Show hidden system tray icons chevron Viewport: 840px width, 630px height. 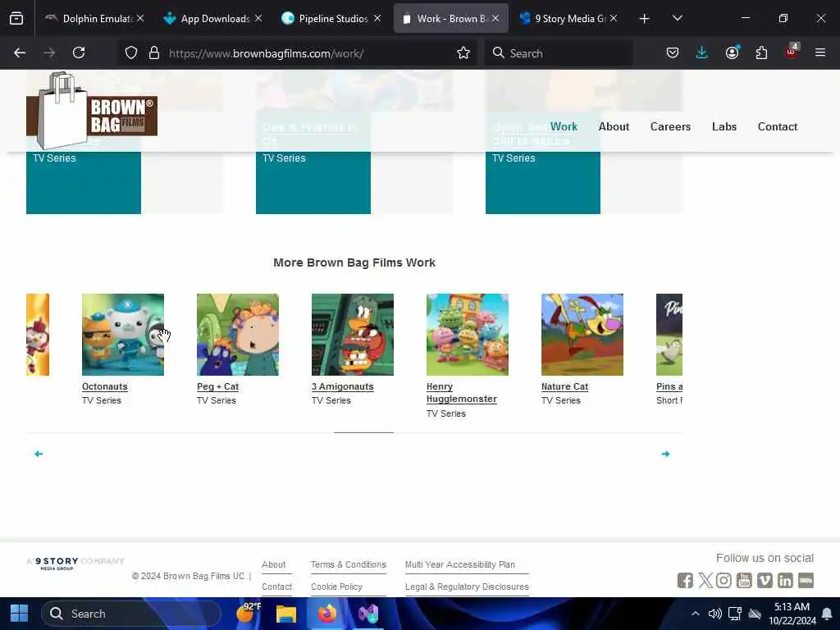tap(696, 614)
